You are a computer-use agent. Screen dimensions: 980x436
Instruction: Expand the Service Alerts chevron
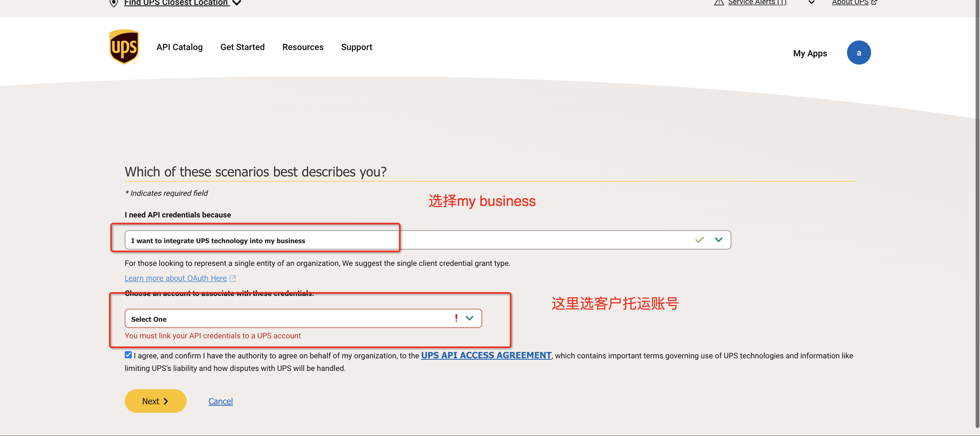811,2
